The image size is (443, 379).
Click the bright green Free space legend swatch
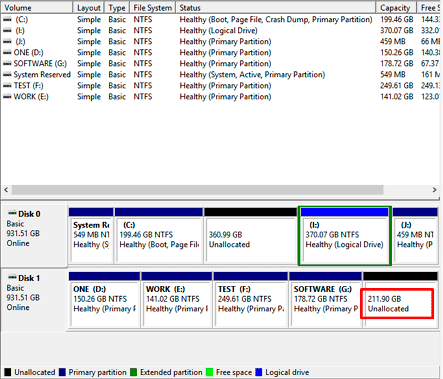coord(209,372)
